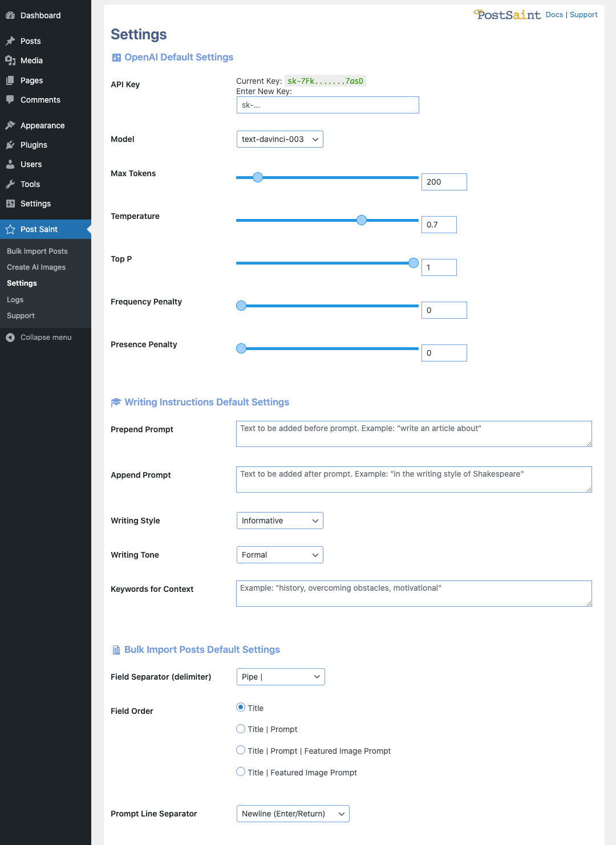616x845 pixels.
Task: Click the Pages document icon
Action: [x=10, y=80]
